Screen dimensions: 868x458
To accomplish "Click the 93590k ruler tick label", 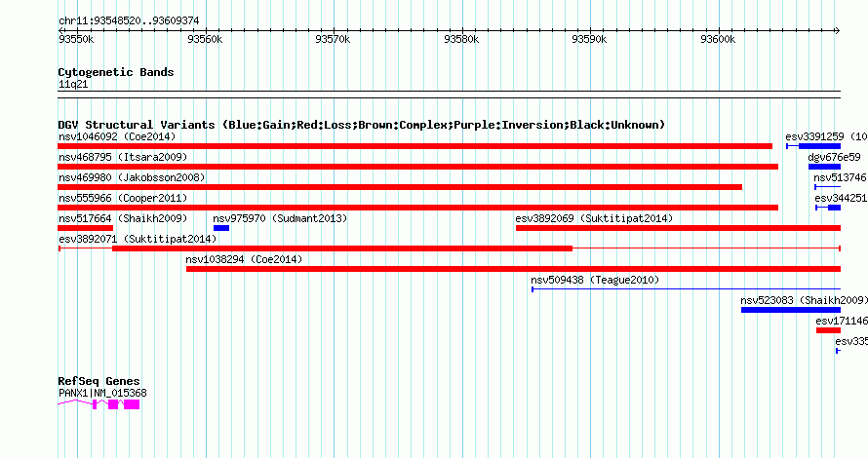I will point(589,39).
